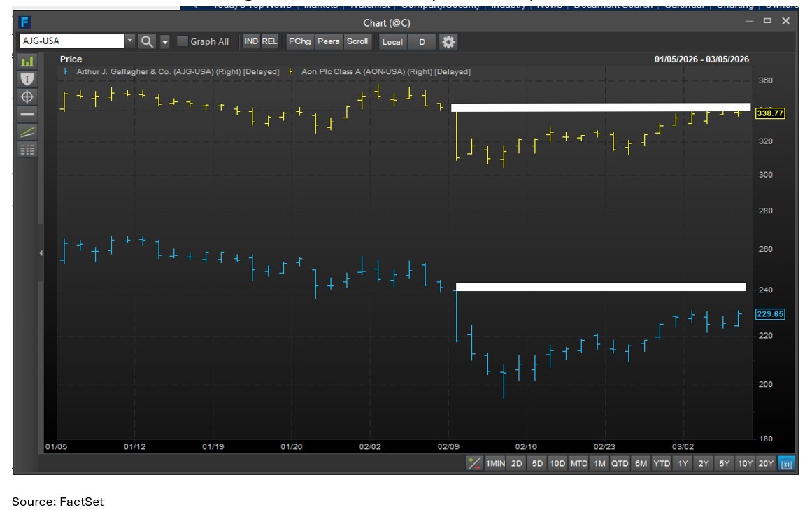This screenshot has width=812, height=510.
Task: Open the D frequency dropdown
Action: click(x=422, y=42)
